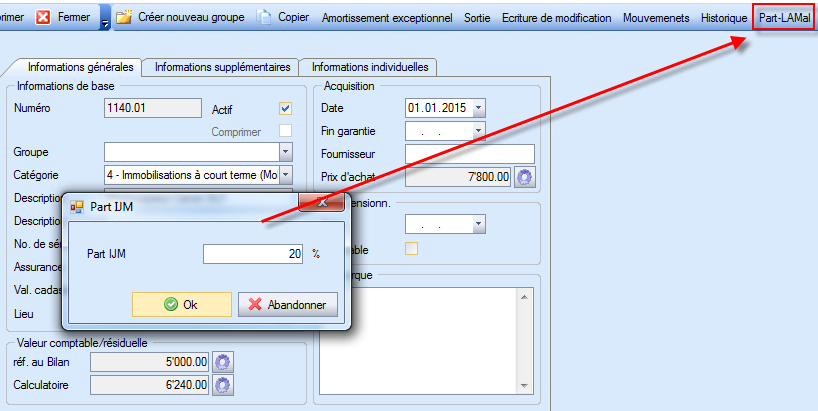Click the Part-LAMal toolbar button
The height and width of the screenshot is (411, 818).
point(784,18)
